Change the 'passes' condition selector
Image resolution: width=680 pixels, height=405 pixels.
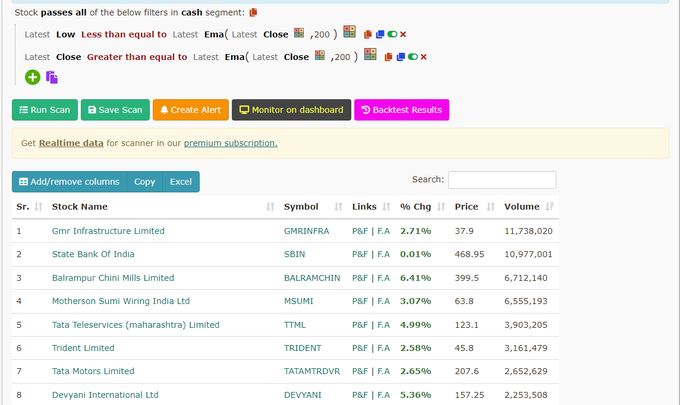[57, 13]
